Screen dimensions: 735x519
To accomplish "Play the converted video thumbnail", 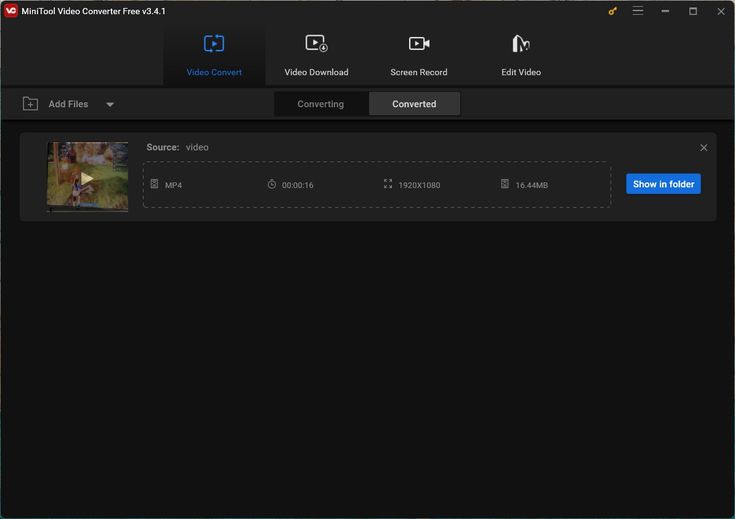I will (87, 177).
